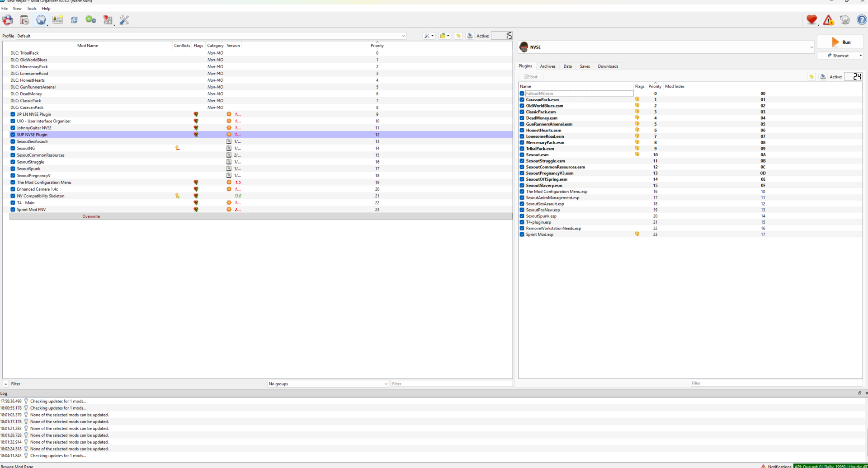
Task: Open the Profile dropdown showing Default
Action: tap(211, 36)
